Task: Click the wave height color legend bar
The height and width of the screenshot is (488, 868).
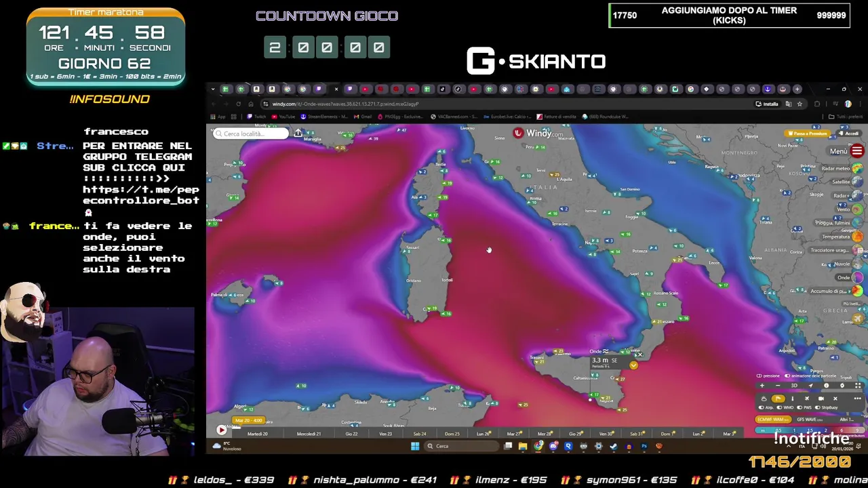Action: point(810,430)
